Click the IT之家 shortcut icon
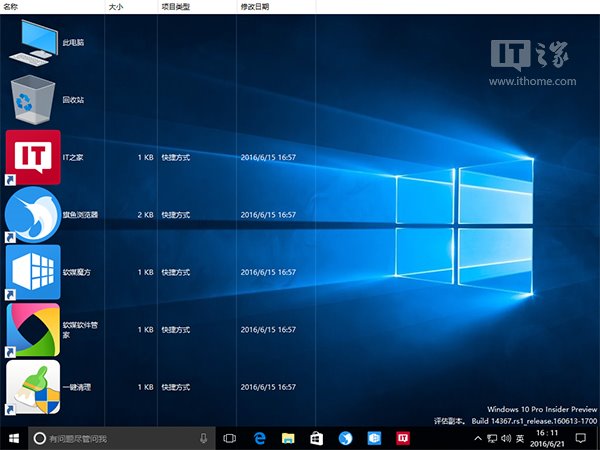Screen dimensions: 600x450 (33, 157)
